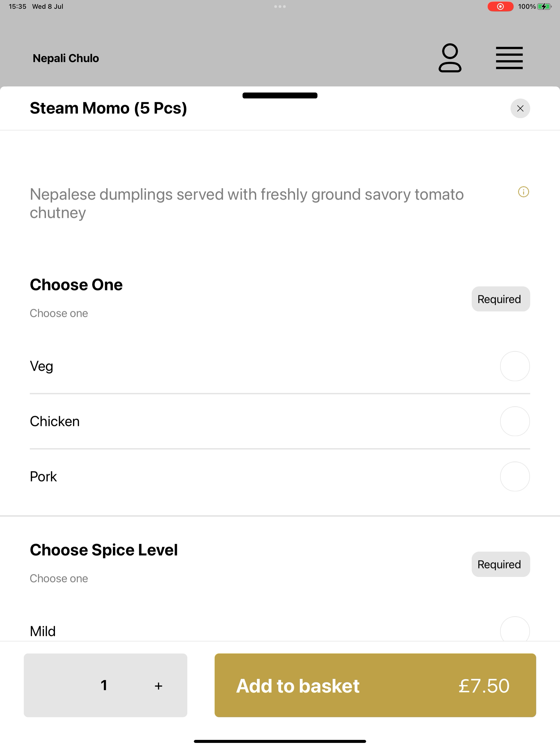Screen dimensions: 560x747
Task: Tap the sheet drag handle bar
Action: tap(280, 96)
